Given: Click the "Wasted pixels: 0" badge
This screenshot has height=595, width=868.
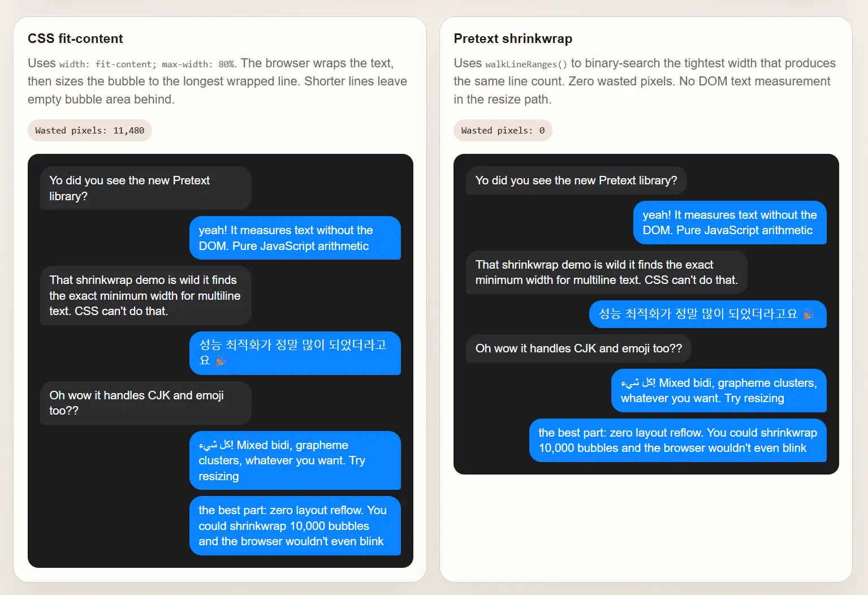Looking at the screenshot, I should tap(502, 131).
